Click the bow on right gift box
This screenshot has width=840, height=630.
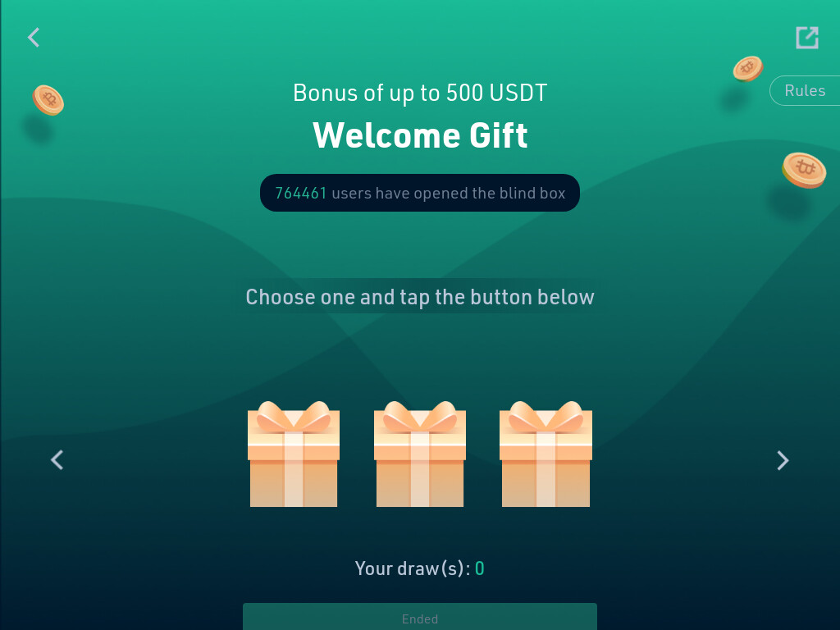click(546, 416)
